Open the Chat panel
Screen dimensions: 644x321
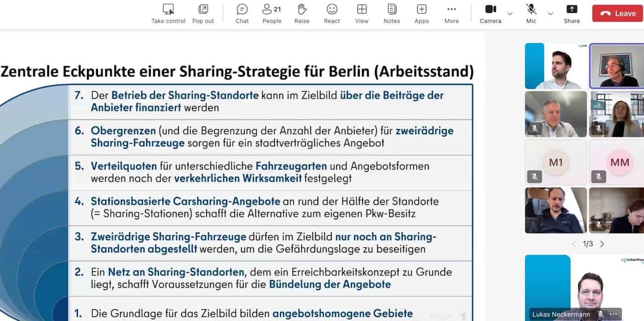(242, 10)
